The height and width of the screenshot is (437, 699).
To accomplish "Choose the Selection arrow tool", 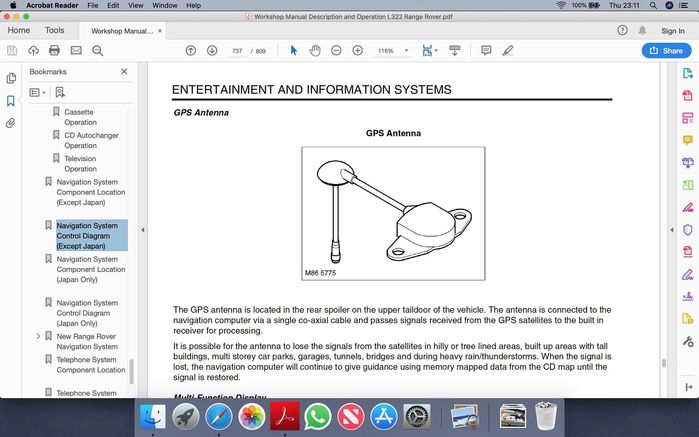I will point(294,50).
